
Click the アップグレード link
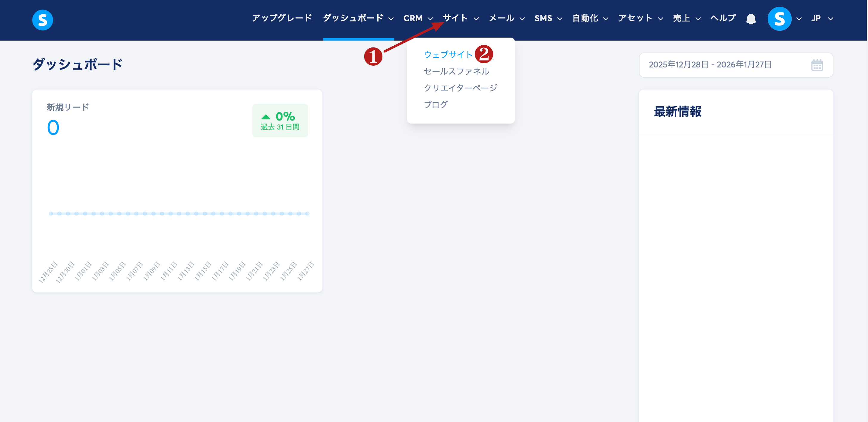click(282, 18)
